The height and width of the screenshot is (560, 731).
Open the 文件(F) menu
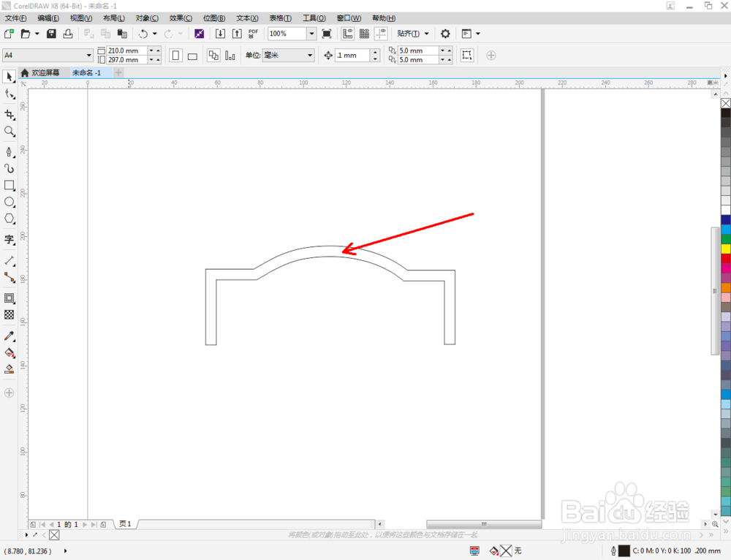click(x=15, y=18)
